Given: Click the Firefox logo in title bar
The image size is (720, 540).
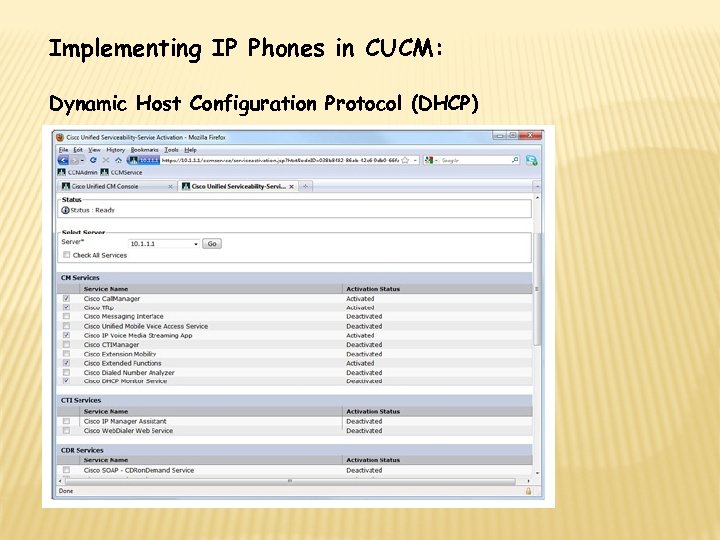Looking at the screenshot, I should [x=60, y=137].
